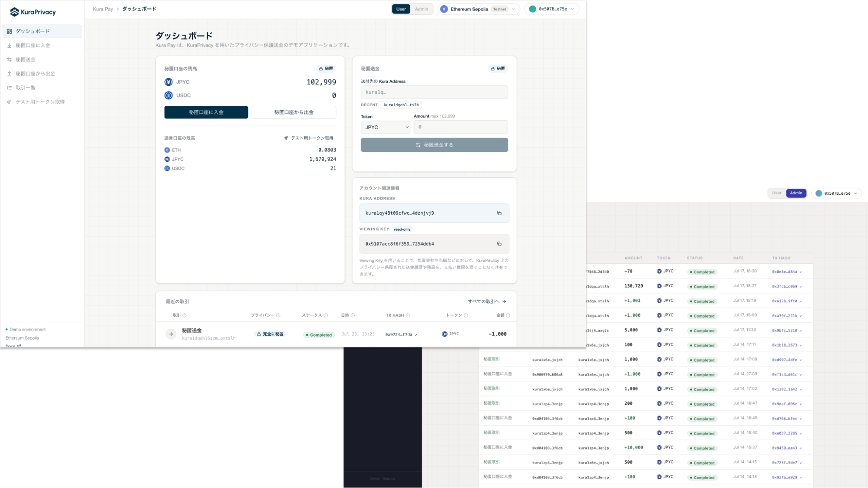
Task: Click info icon next to 金額 header
Action: (x=508, y=315)
